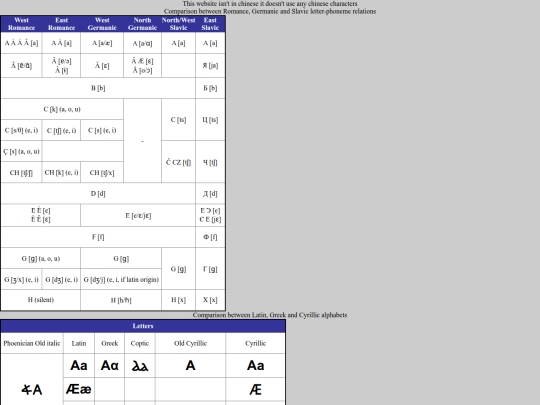
Task: Click the 'West Germanic' column header
Action: click(x=102, y=24)
